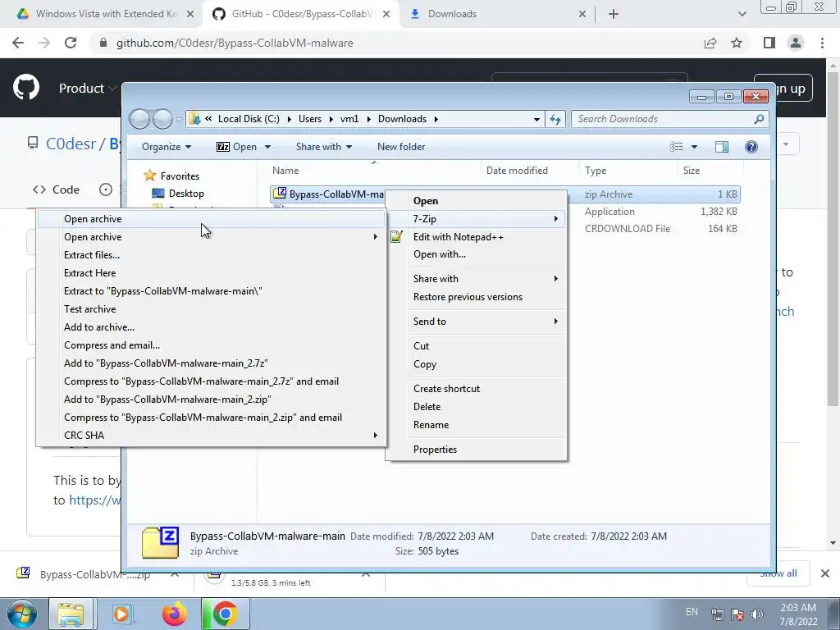The width and height of the screenshot is (840, 630).
Task: Click the GitHub logo in the page header
Action: click(x=26, y=88)
